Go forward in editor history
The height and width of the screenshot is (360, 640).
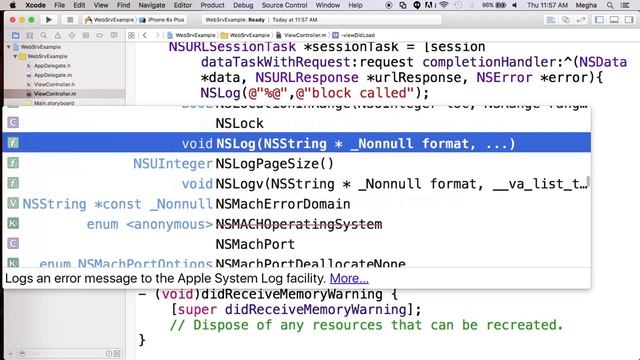point(157,36)
